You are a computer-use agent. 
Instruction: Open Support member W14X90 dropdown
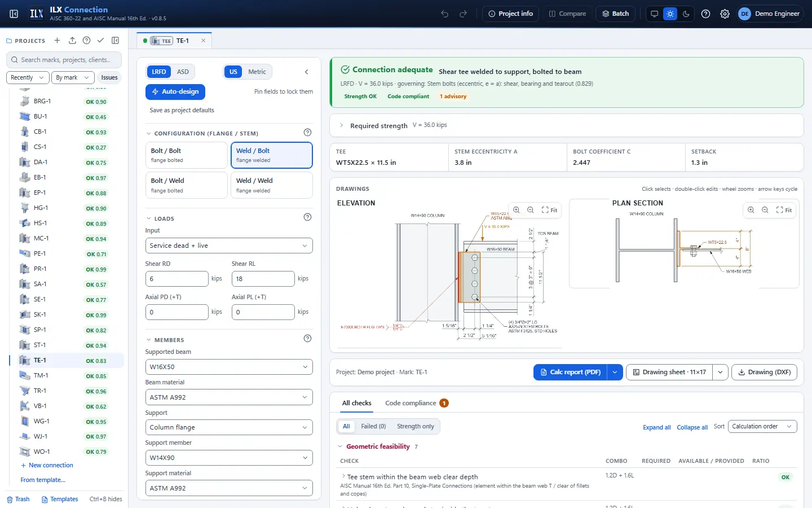(x=229, y=458)
